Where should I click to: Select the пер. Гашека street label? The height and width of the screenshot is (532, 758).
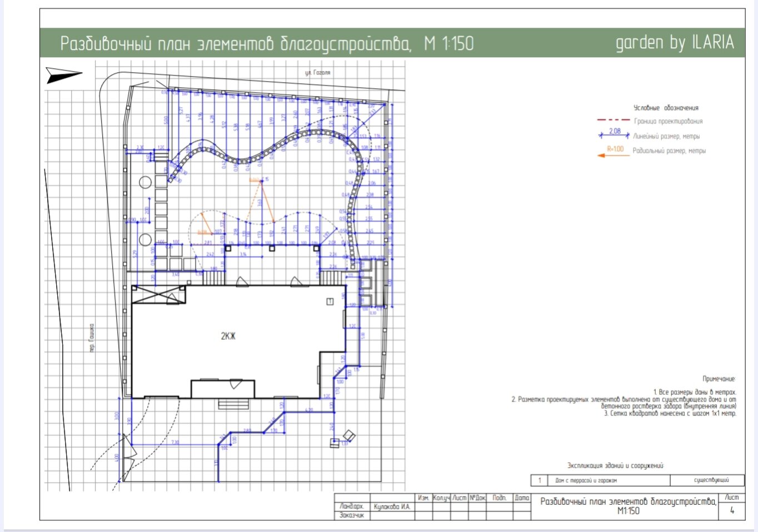coord(92,337)
